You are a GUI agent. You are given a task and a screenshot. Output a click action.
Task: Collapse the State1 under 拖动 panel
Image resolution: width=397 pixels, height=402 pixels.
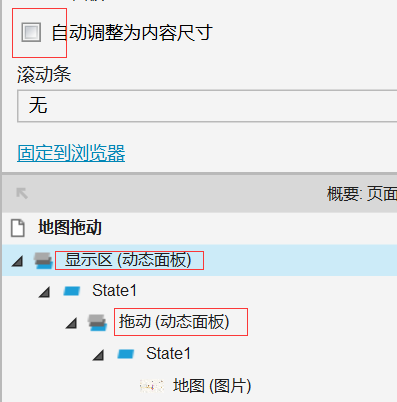tap(98, 355)
